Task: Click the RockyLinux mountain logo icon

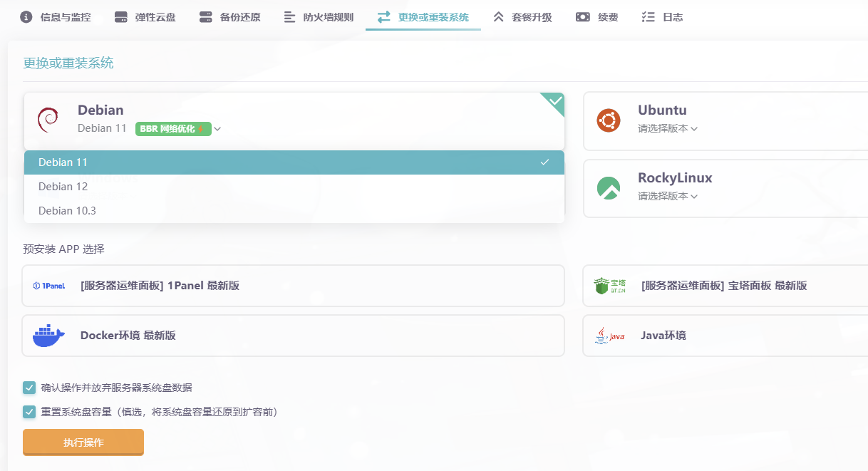Action: click(x=609, y=188)
